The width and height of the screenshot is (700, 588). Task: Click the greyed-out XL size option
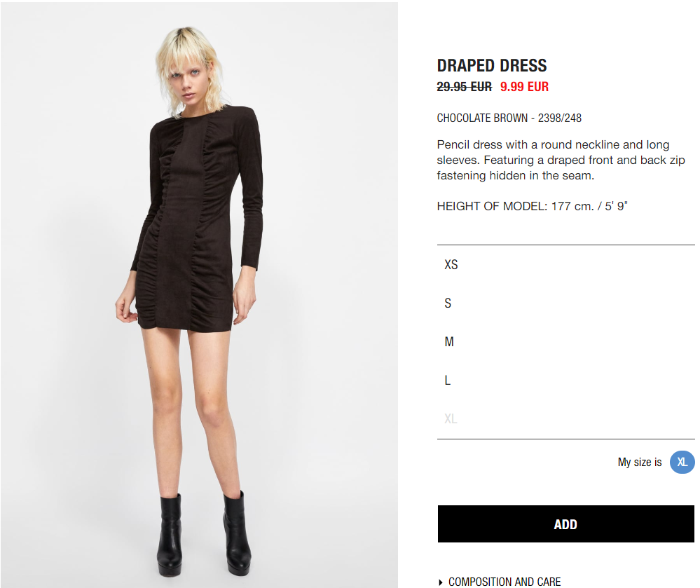tap(565, 418)
